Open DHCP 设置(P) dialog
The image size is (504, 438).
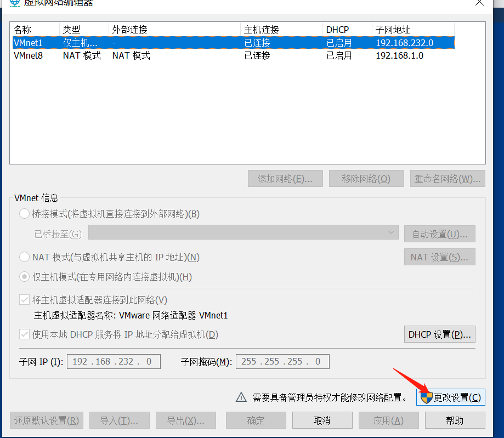439,334
